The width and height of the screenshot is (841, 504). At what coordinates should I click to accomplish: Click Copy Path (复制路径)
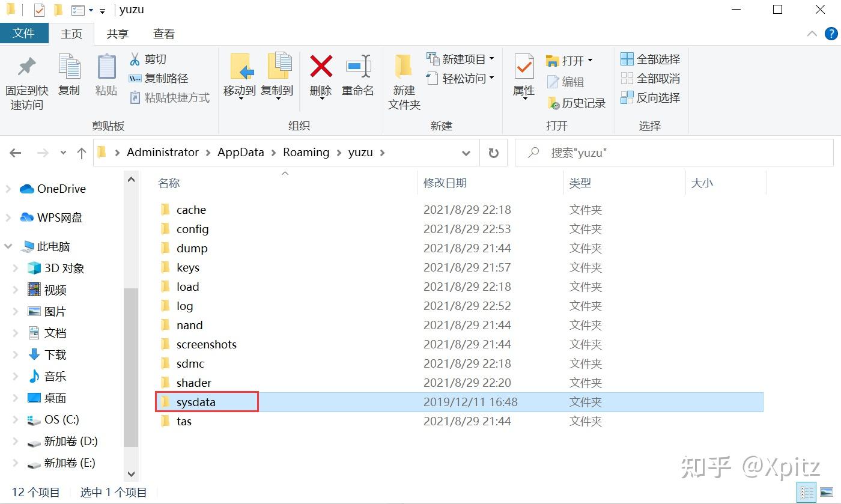159,78
